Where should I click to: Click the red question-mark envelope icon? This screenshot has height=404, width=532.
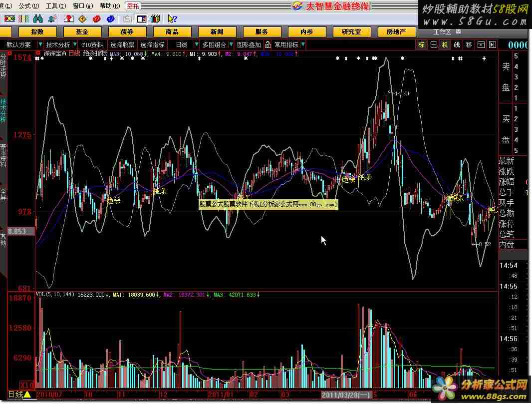(68, 18)
